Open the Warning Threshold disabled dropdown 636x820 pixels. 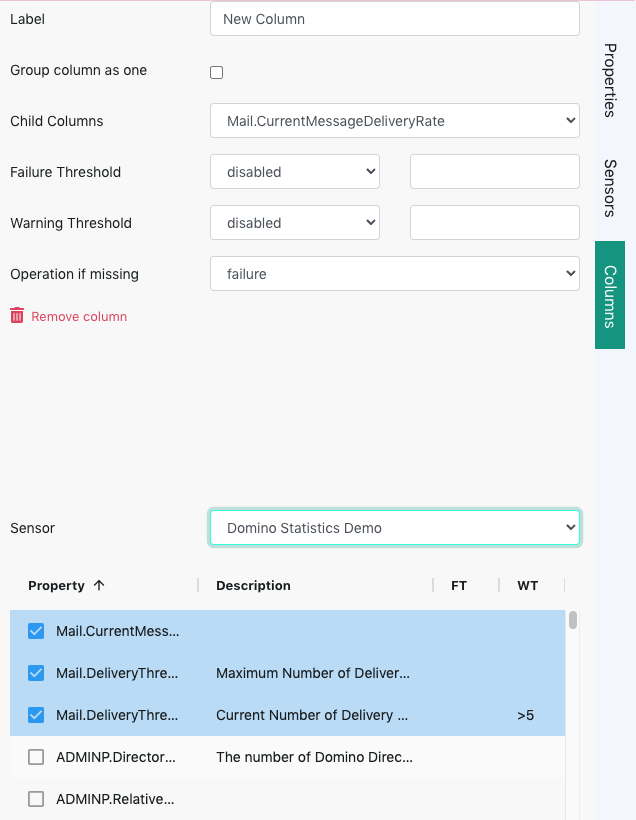[294, 223]
